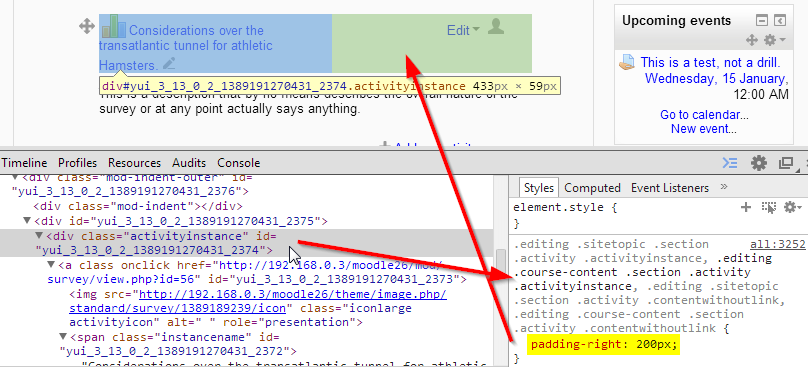Viewport: 808px width, 367px height.
Task: Switch to the Console panel in DevTools
Action: [239, 163]
